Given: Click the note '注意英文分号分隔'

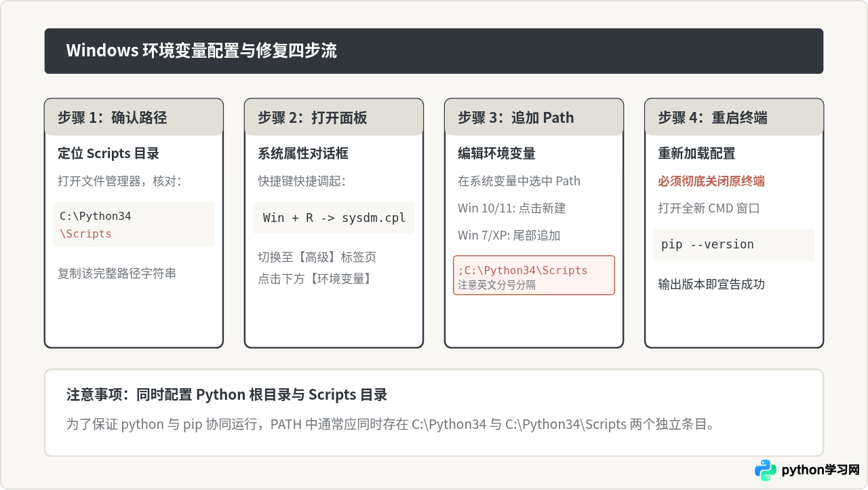Looking at the screenshot, I should click(497, 285).
